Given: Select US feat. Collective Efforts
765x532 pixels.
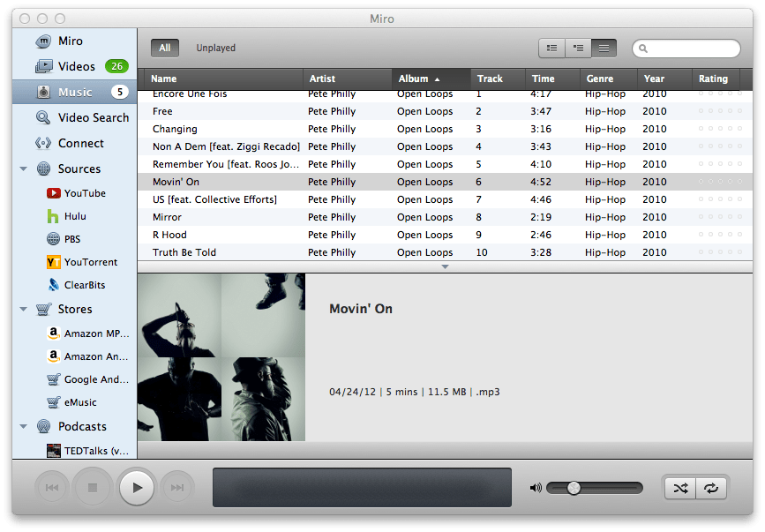Looking at the screenshot, I should point(445,199).
